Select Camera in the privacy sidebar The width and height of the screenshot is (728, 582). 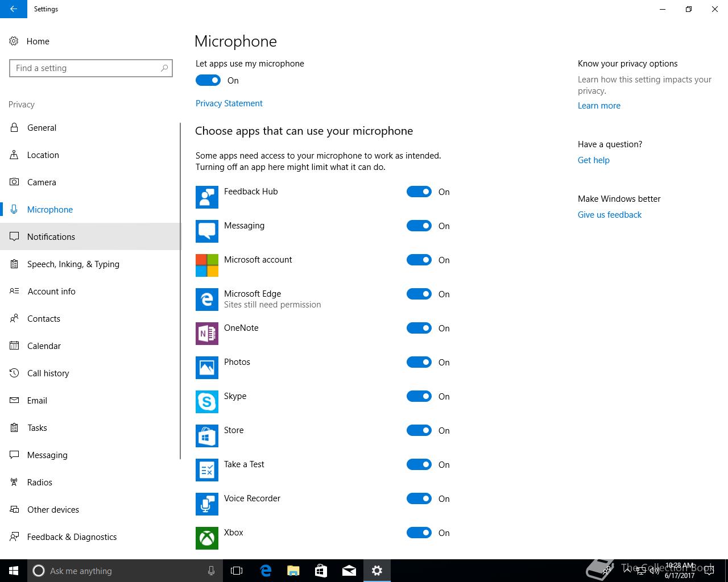click(90, 182)
